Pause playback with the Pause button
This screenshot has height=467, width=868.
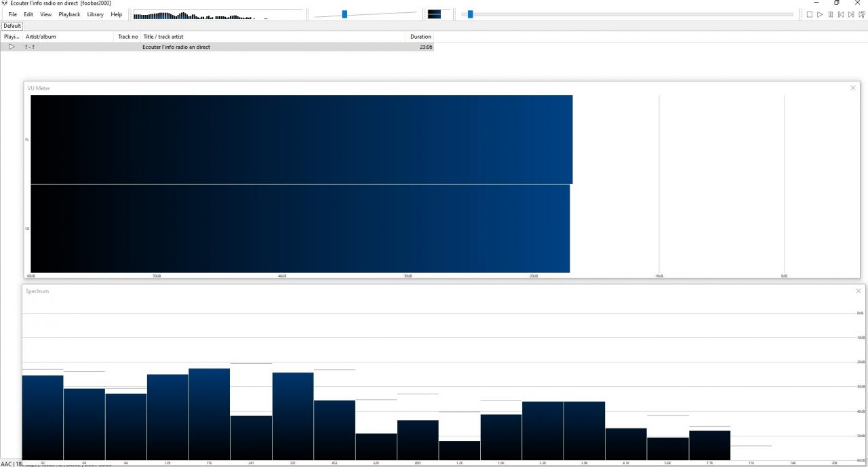[x=831, y=14]
